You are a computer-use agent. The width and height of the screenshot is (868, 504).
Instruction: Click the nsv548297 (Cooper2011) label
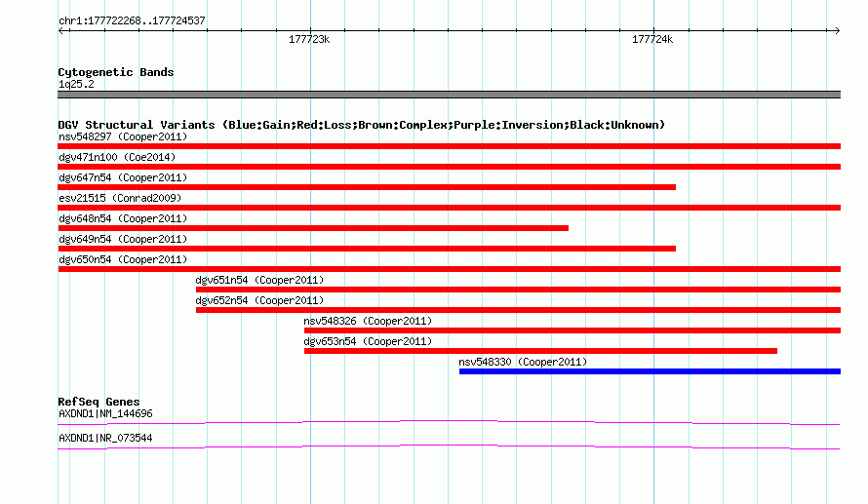point(123,136)
